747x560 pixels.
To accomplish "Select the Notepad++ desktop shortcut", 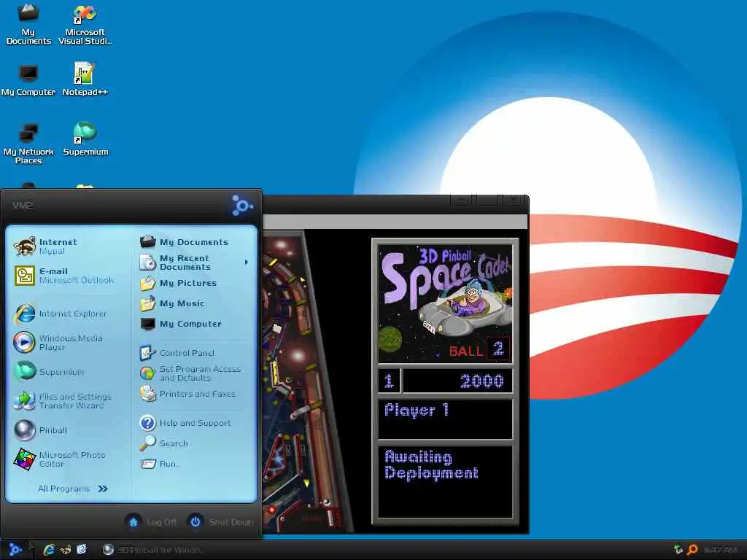I will coord(85,80).
